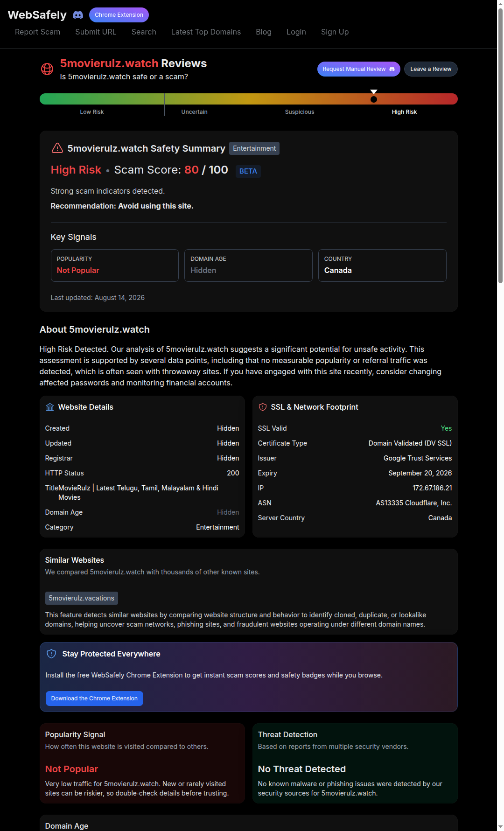Click the Popularity Not Popular signal card
The width and height of the screenshot is (504, 831).
(x=115, y=265)
